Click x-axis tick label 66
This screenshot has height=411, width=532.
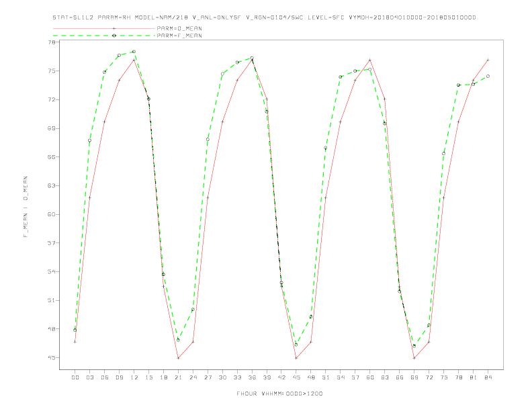(x=400, y=377)
